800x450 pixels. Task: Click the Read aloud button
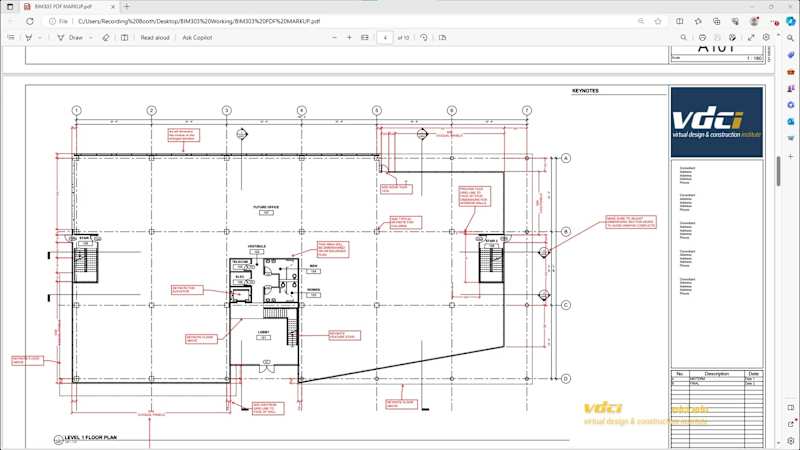tap(154, 37)
